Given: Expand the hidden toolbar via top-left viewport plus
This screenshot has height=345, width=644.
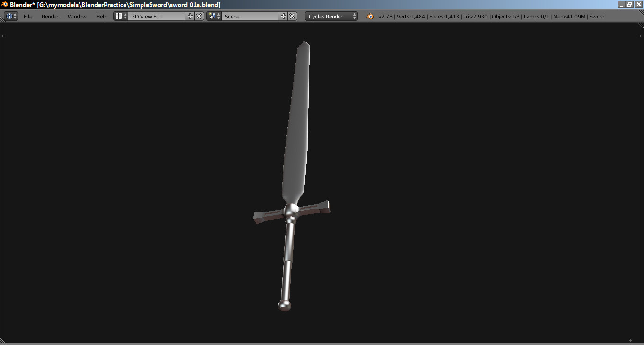Looking at the screenshot, I should click(3, 35).
